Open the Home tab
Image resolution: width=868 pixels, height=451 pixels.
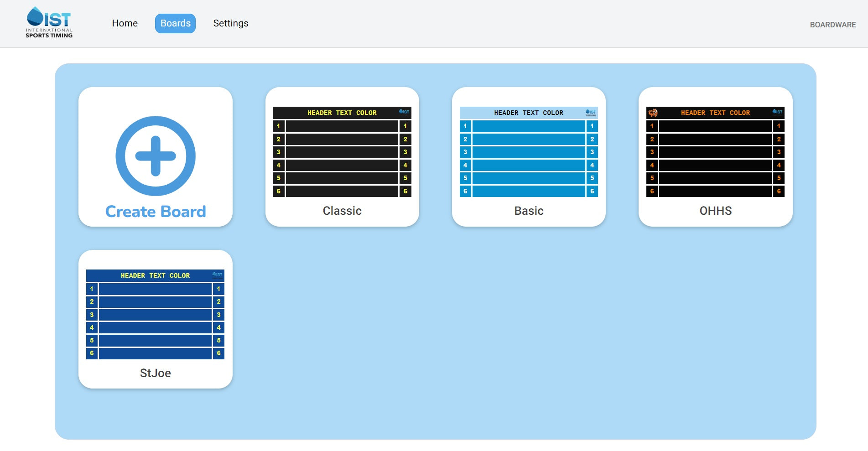point(125,23)
